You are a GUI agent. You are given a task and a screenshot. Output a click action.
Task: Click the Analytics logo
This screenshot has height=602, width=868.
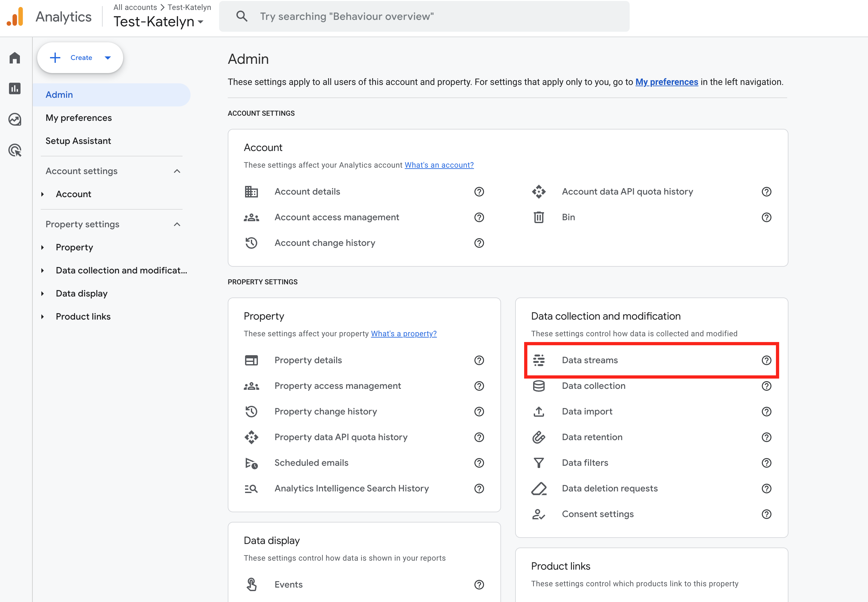[15, 17]
